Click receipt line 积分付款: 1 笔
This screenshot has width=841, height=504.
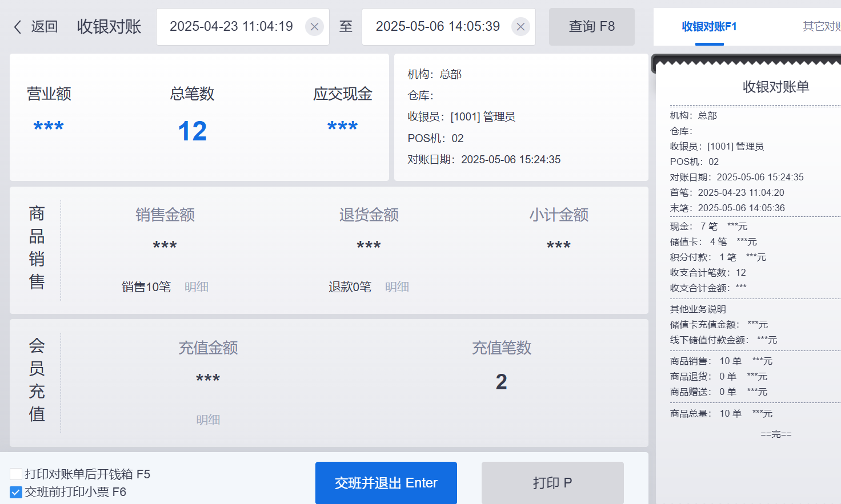pos(718,257)
